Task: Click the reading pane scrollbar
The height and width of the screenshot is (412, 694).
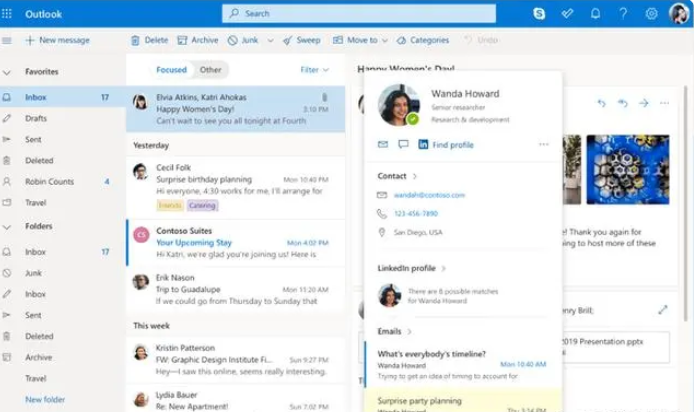Action: pos(687,204)
